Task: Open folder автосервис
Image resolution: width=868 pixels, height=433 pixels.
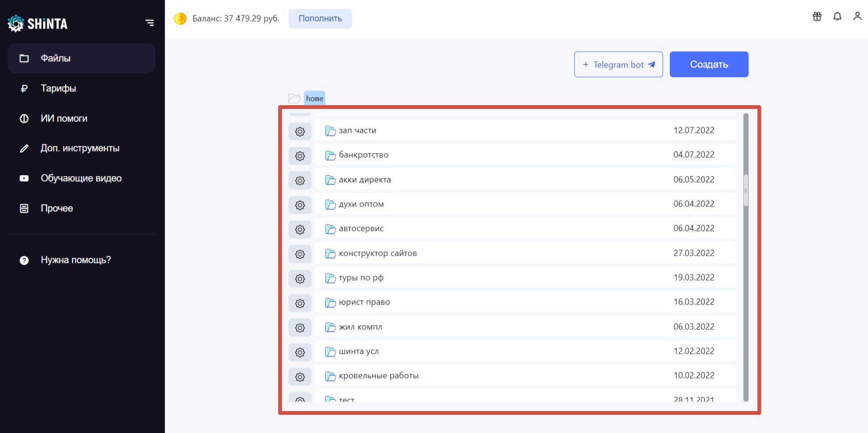Action: [525, 228]
